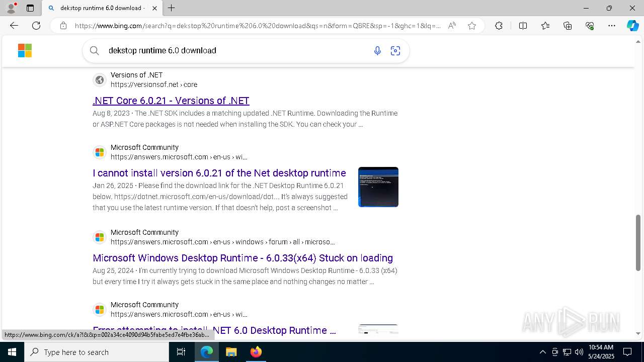Click the Edge icon on the taskbar
644x362 pixels.
[x=207, y=352]
